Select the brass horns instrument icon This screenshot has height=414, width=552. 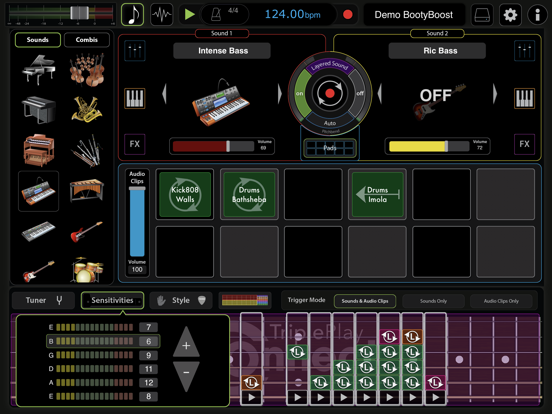click(x=87, y=109)
